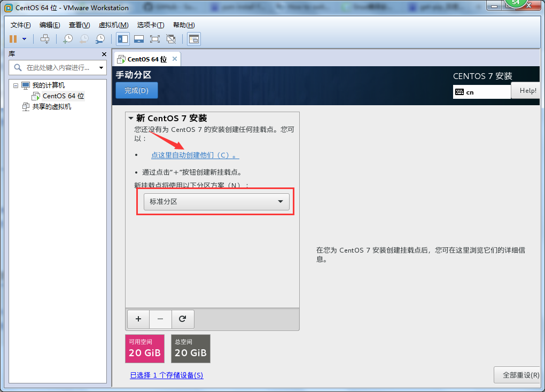545x392 pixels.
Task: Click the 完成(D) button
Action: (137, 90)
